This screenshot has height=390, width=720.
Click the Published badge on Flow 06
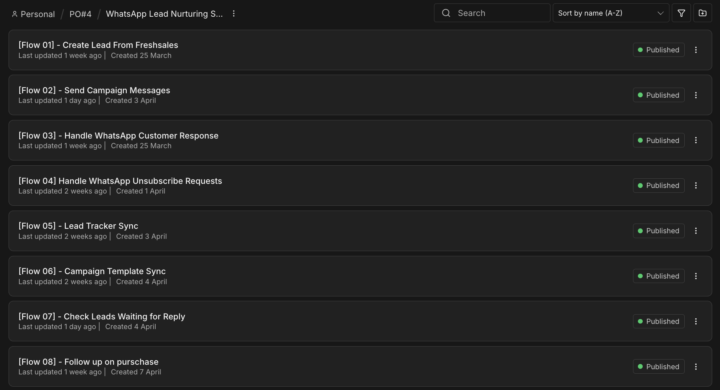(x=658, y=276)
